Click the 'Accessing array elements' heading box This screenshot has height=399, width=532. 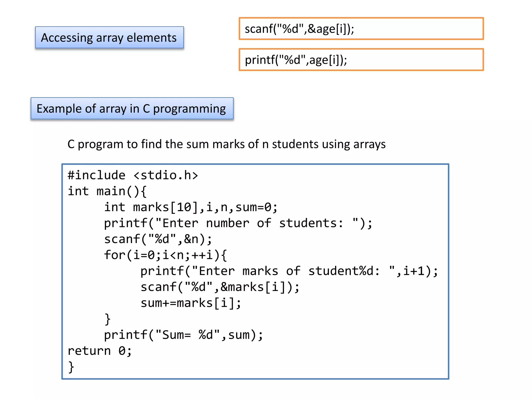109,38
